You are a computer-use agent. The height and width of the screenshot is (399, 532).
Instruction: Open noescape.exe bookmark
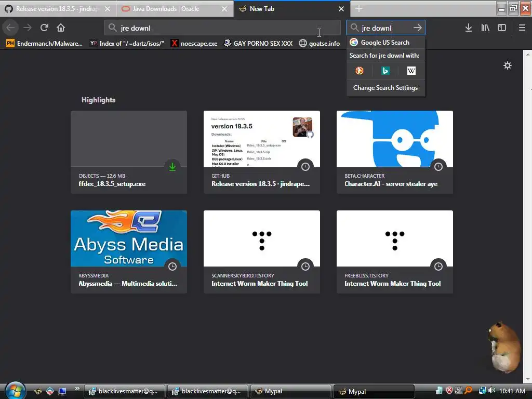[194, 44]
